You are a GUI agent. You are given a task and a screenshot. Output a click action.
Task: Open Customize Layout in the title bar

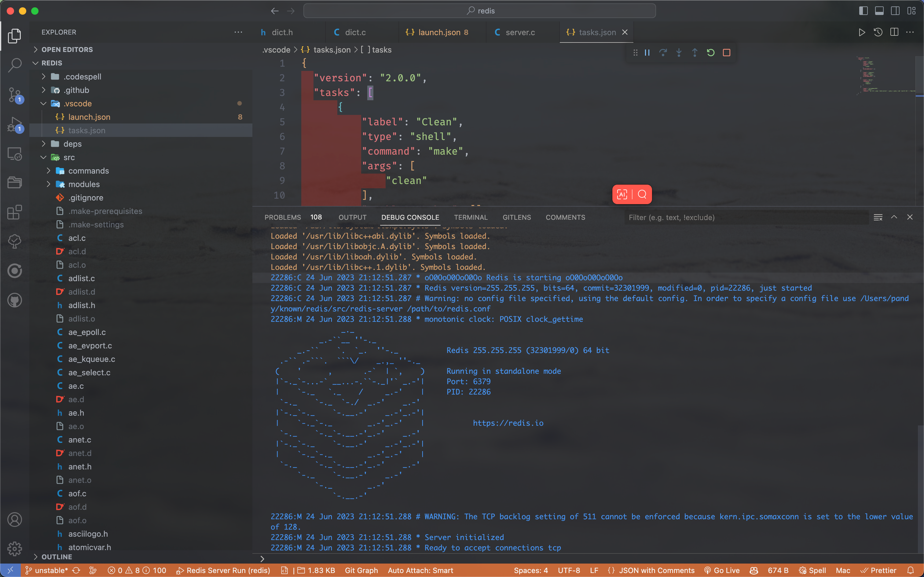911,11
